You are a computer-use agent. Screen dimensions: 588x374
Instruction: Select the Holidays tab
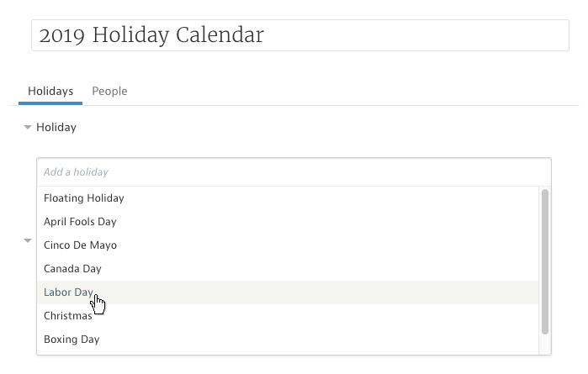coord(50,91)
